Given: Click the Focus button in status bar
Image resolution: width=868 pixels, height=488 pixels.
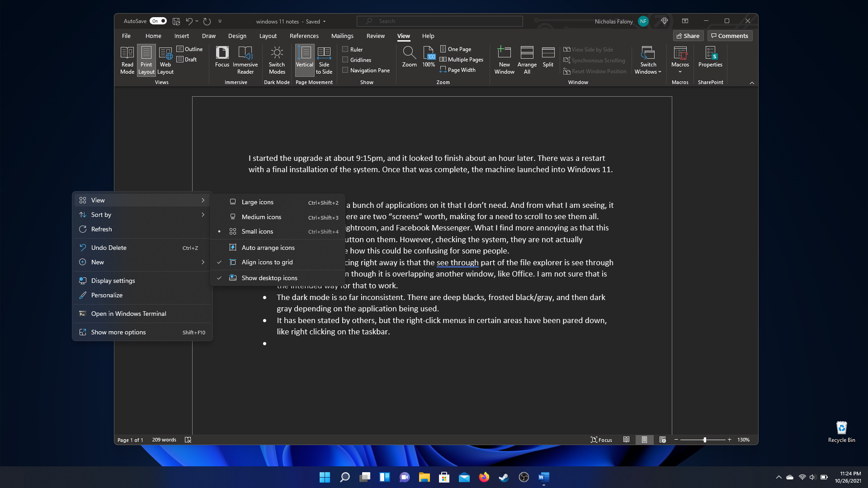Looking at the screenshot, I should (601, 440).
